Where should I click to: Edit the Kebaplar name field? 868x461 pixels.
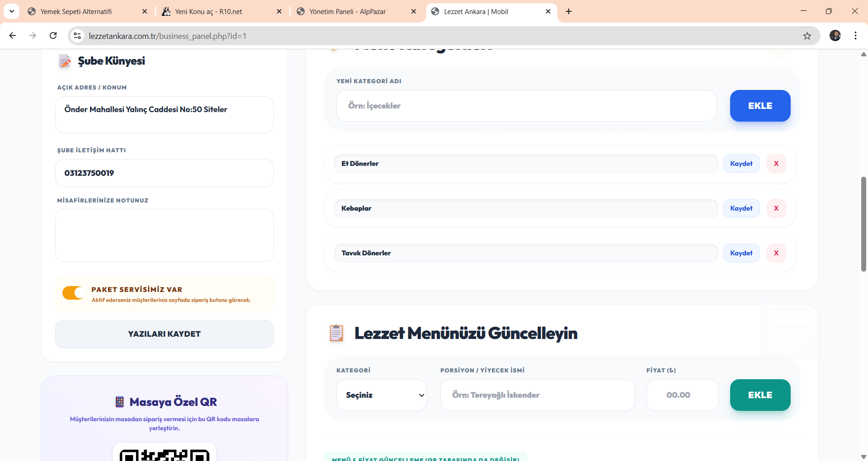pos(526,208)
